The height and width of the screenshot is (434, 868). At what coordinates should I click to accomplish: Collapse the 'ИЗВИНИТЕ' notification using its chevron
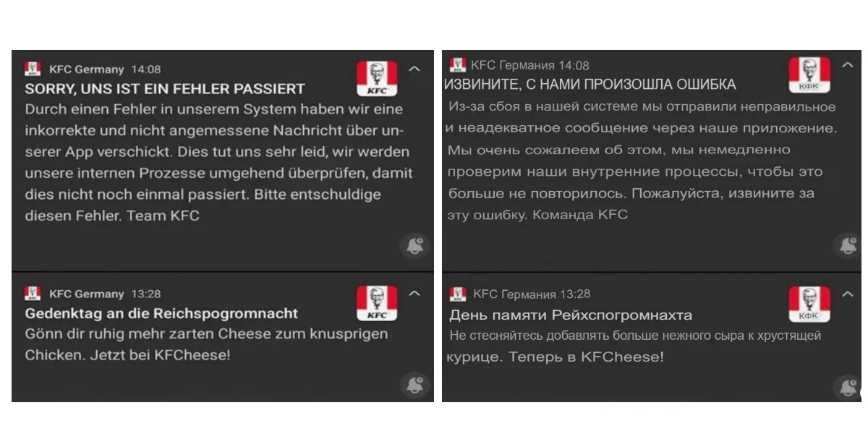point(848,64)
